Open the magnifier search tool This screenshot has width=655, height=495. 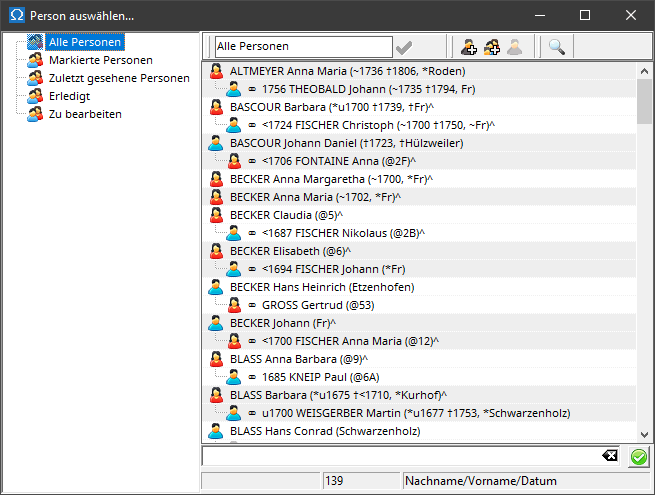[x=556, y=46]
